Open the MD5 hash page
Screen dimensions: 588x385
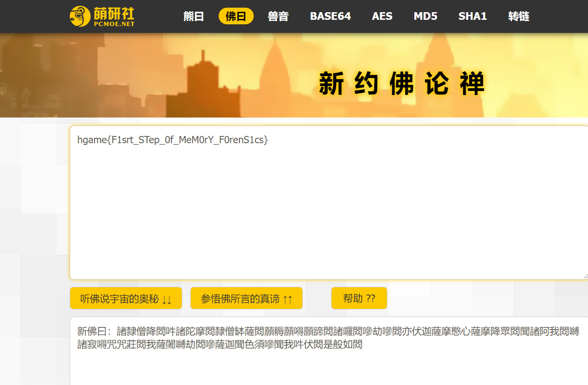(x=425, y=17)
